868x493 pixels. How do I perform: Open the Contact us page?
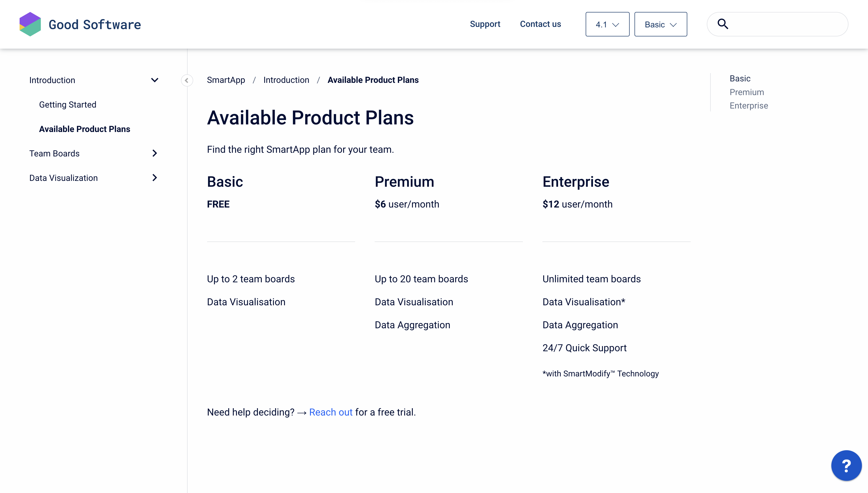tap(540, 24)
